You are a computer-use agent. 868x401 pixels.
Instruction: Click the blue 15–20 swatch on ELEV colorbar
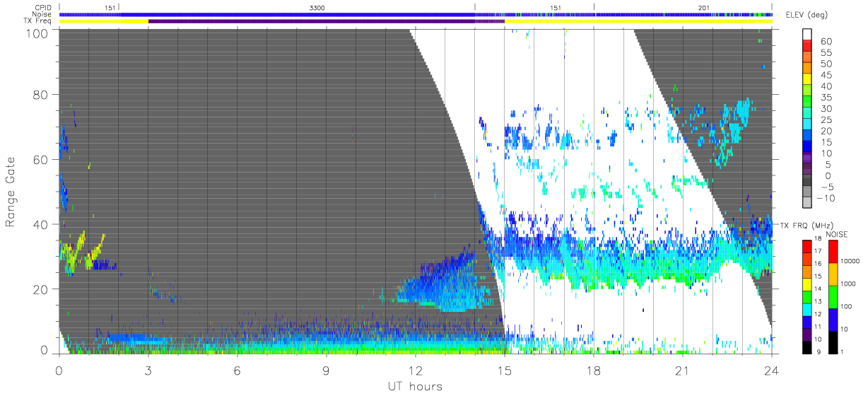tap(807, 136)
